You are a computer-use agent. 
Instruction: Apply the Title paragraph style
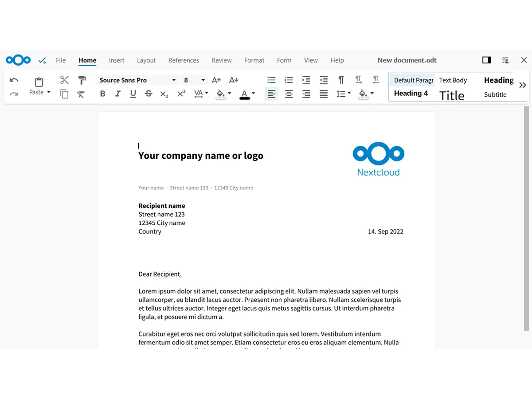pos(452,95)
